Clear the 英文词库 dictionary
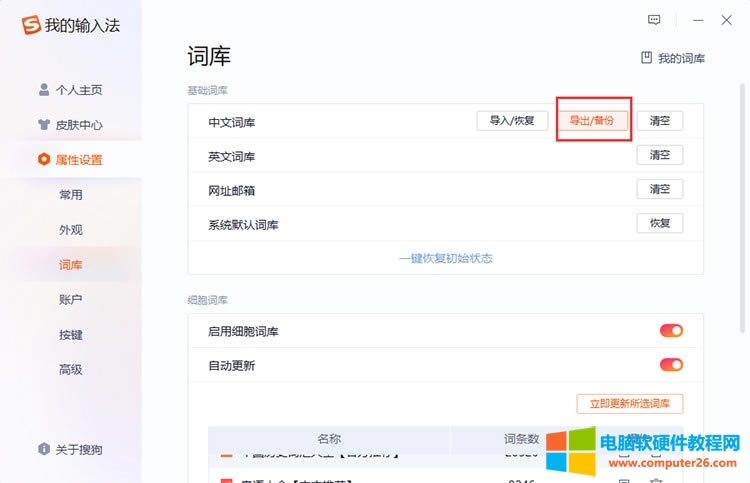750x483 pixels. [660, 155]
